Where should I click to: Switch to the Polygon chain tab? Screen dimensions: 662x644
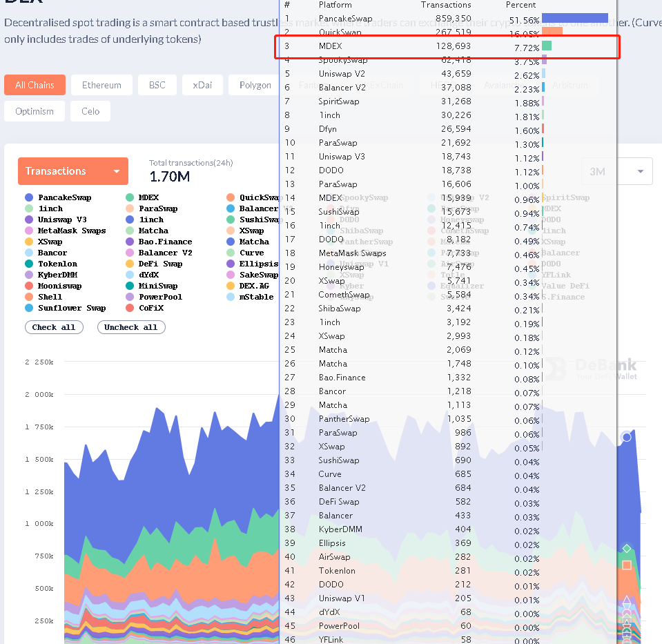pyautogui.click(x=255, y=85)
